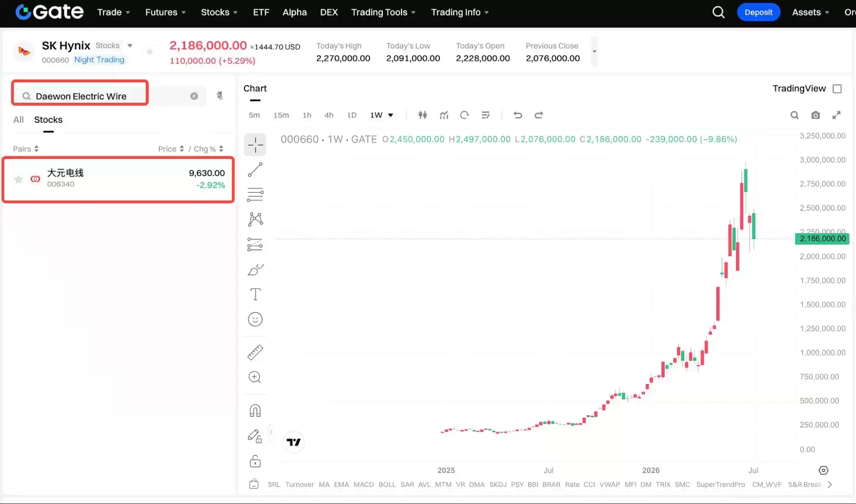The height and width of the screenshot is (504, 856).
Task: Select the chart pattern tool
Action: [x=255, y=219]
